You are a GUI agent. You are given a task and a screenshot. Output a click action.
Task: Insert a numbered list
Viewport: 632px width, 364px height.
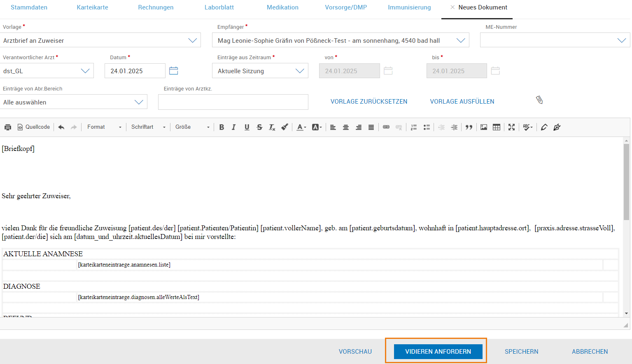[414, 127]
